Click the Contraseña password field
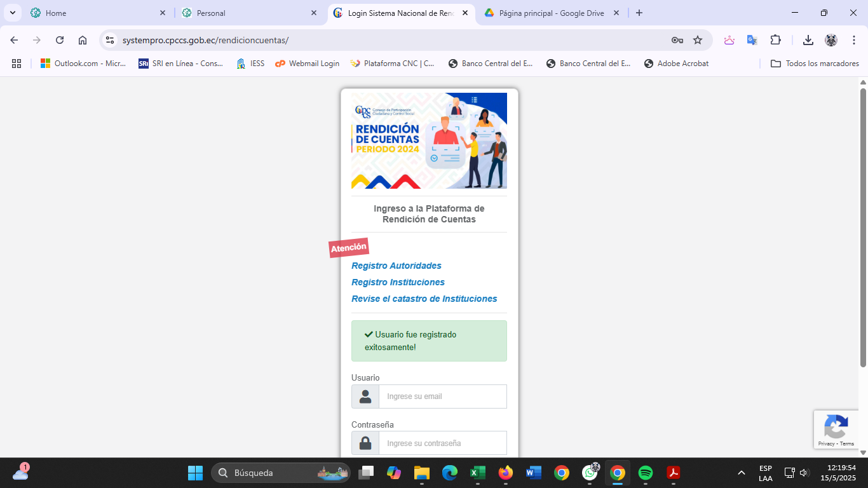Screen dimensions: 868x488 click(x=442, y=444)
